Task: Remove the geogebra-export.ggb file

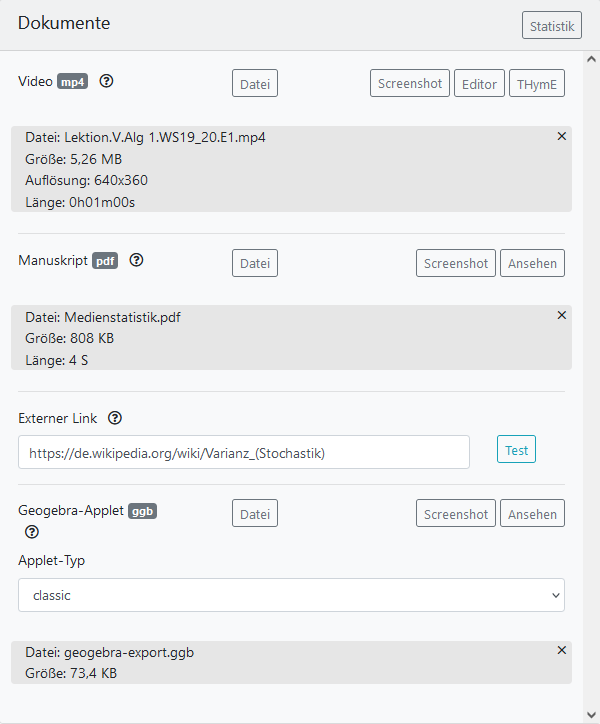Action: (x=561, y=650)
